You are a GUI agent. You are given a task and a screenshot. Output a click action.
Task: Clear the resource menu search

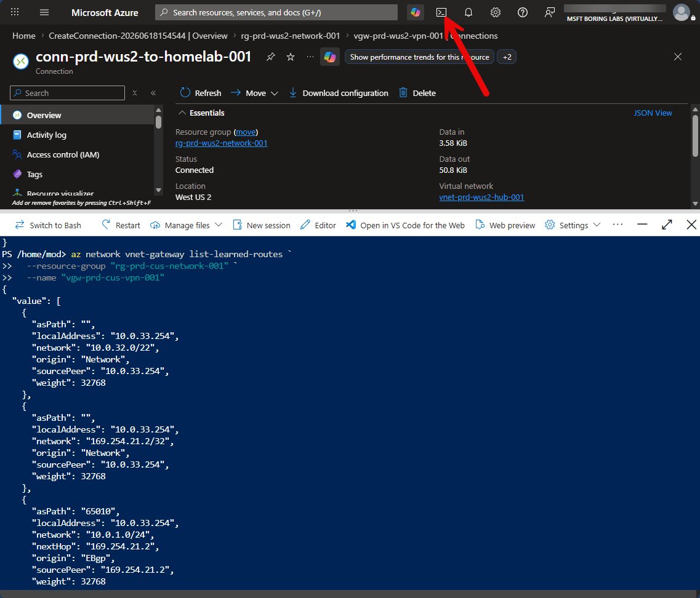pyautogui.click(x=135, y=93)
